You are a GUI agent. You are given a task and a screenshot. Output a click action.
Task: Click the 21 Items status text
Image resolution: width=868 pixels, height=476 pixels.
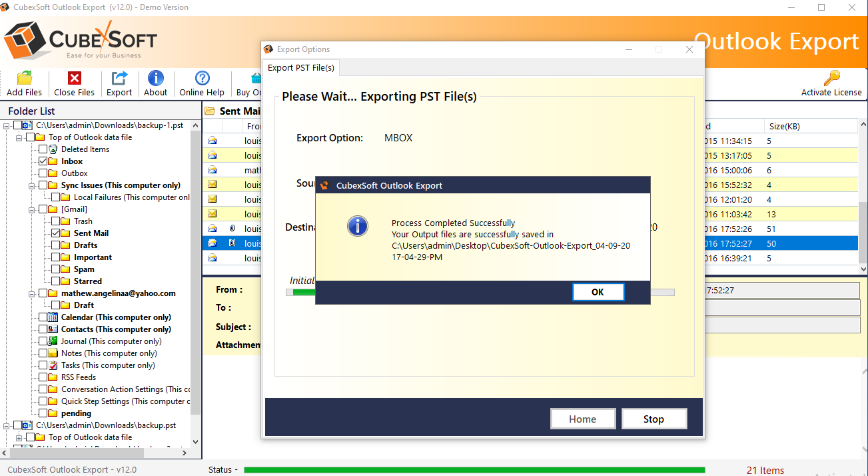click(765, 470)
